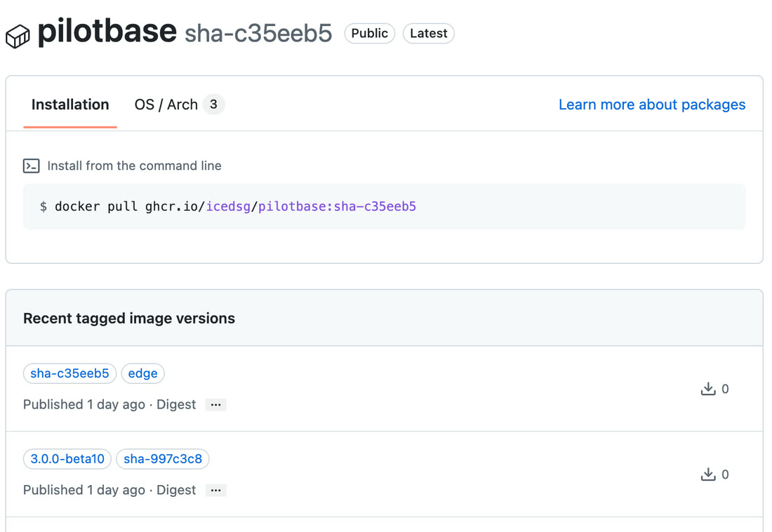Screen dimensions: 772x532
Task: Open the sha-997c3c8 tag link
Action: point(163,459)
